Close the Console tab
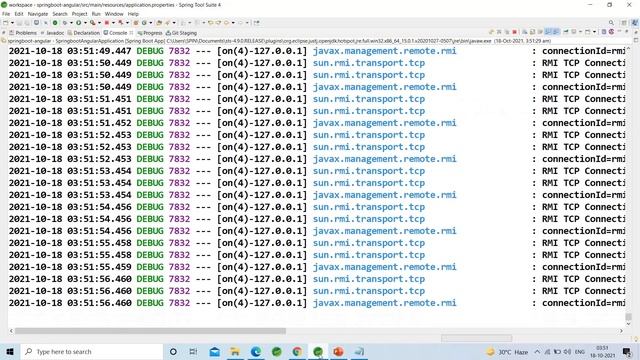The height and width of the screenshot is (360, 640). (131, 33)
